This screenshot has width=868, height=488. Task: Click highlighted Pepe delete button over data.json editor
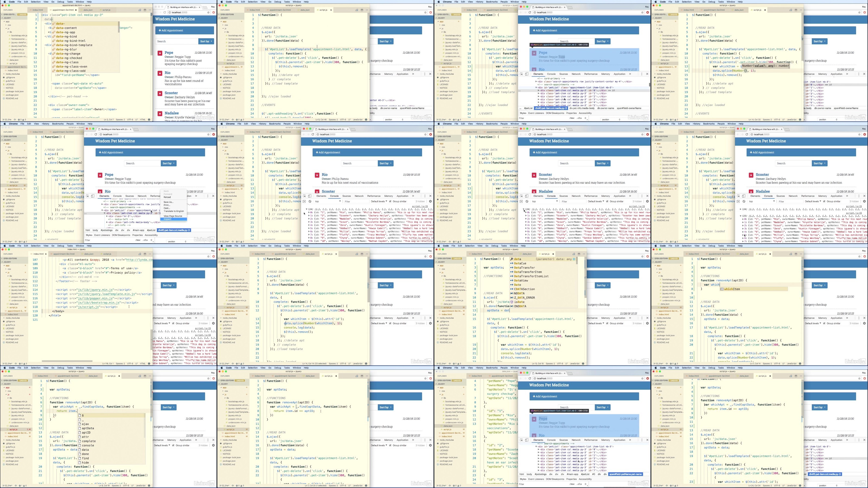coord(534,419)
